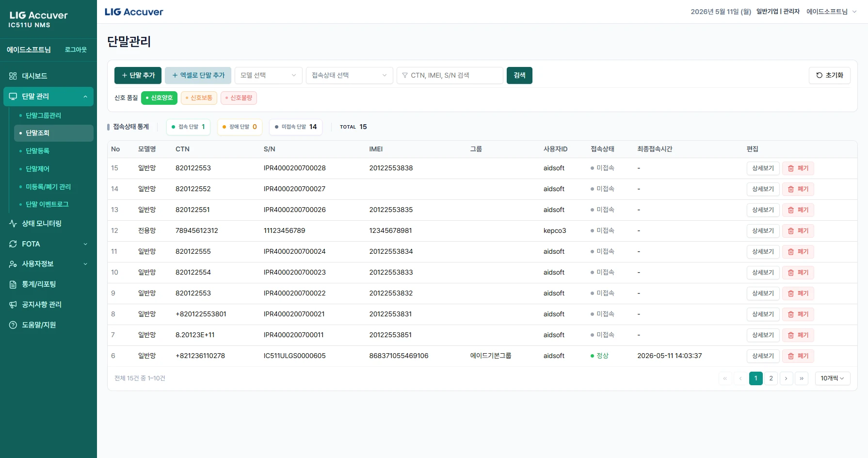The height and width of the screenshot is (458, 868).
Task: Click the filter icon in search field
Action: [405, 75]
